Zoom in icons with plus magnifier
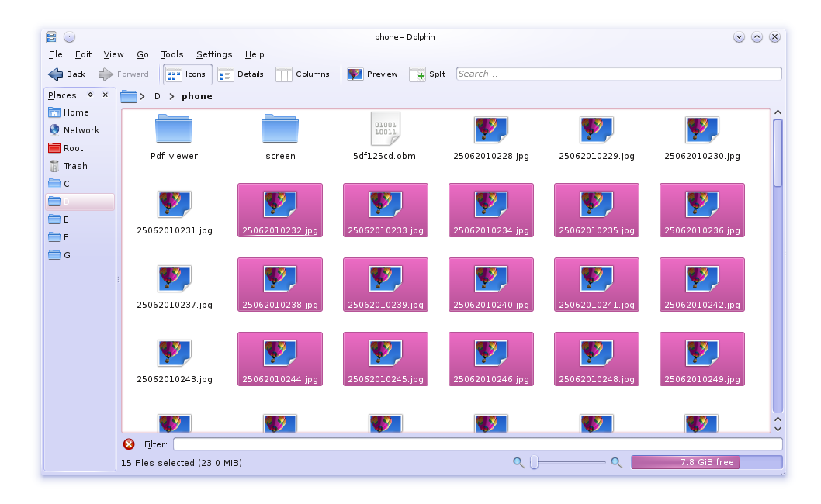The image size is (821, 504). point(616,463)
